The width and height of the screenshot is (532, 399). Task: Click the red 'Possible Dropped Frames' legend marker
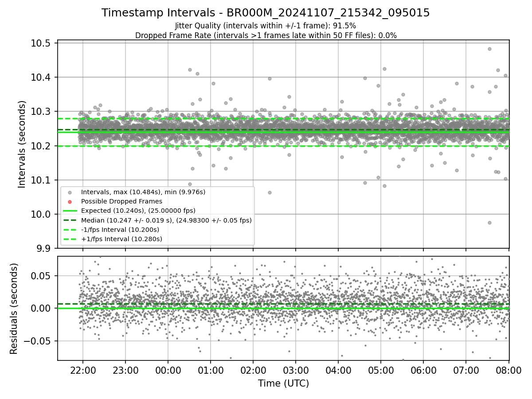[70, 202]
